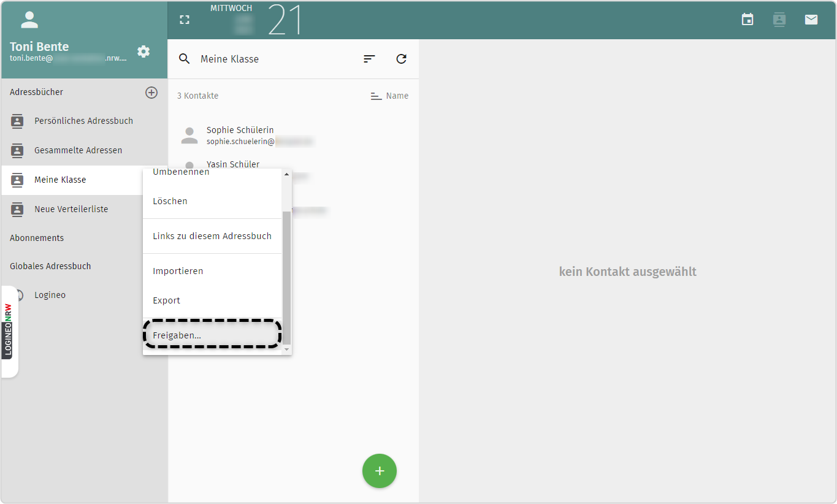This screenshot has width=837, height=504.
Task: Click the context menu scroll-down arrow
Action: pyautogui.click(x=286, y=349)
